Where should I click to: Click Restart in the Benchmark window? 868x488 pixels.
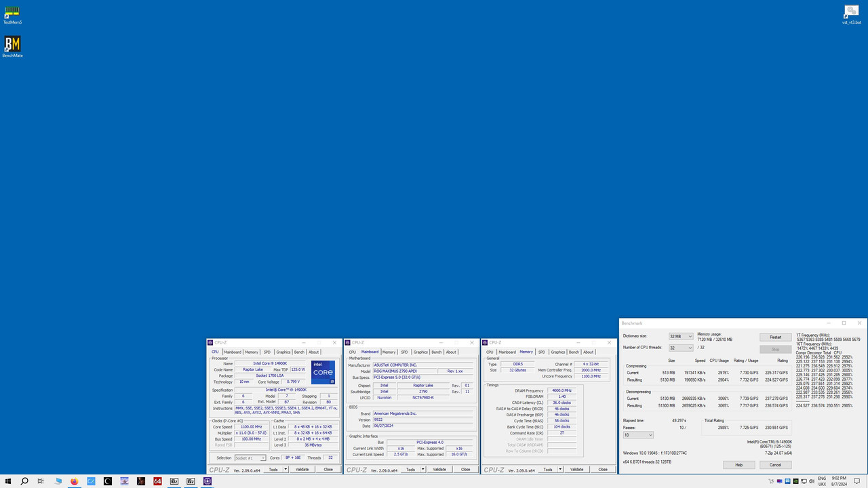775,337
